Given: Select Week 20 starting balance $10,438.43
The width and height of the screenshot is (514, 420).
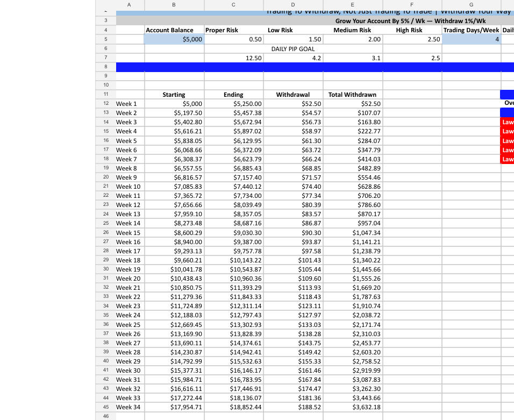Looking at the screenshot, I should (174, 279).
